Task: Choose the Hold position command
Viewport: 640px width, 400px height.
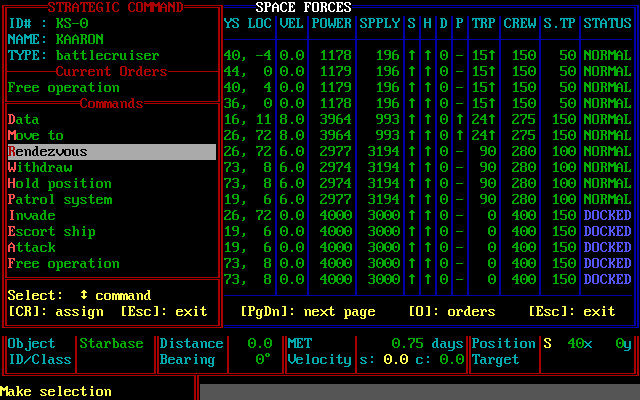Action: point(60,184)
